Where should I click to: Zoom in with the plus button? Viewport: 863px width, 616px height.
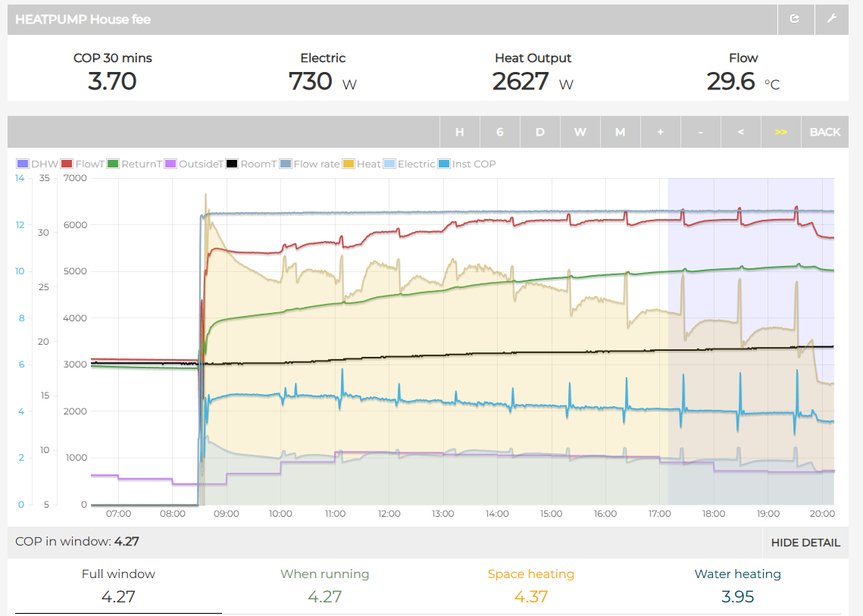click(x=660, y=132)
